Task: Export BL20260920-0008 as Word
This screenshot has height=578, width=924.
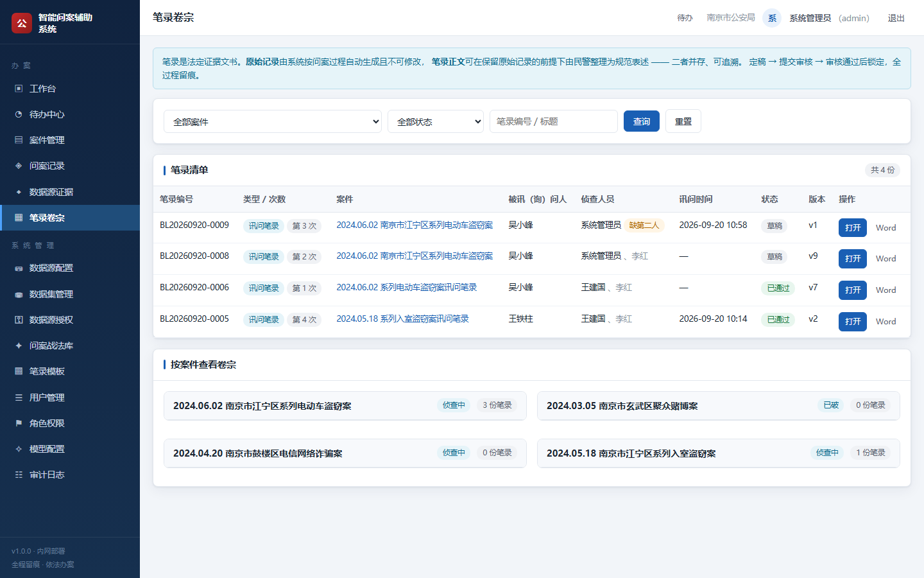Action: (x=886, y=259)
